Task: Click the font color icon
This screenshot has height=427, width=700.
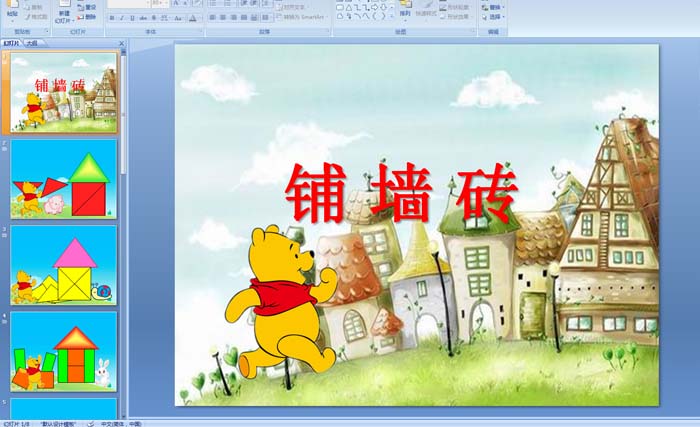Action: tap(192, 17)
